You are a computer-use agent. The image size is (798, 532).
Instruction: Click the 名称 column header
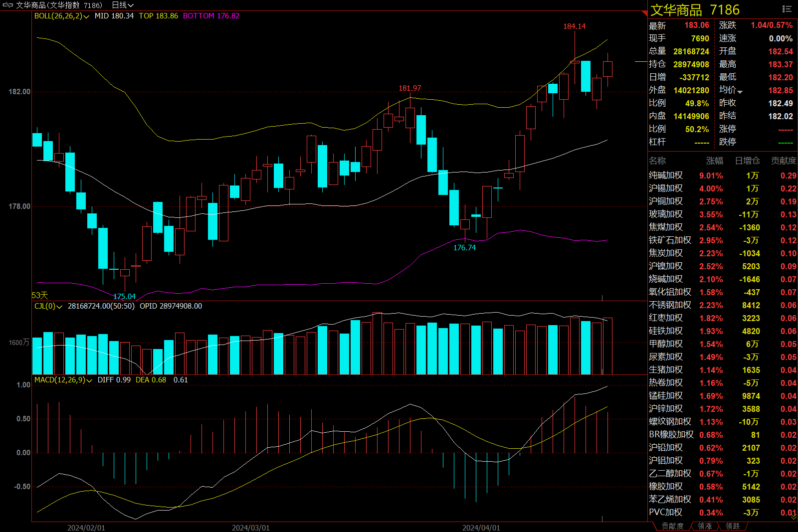point(657,161)
